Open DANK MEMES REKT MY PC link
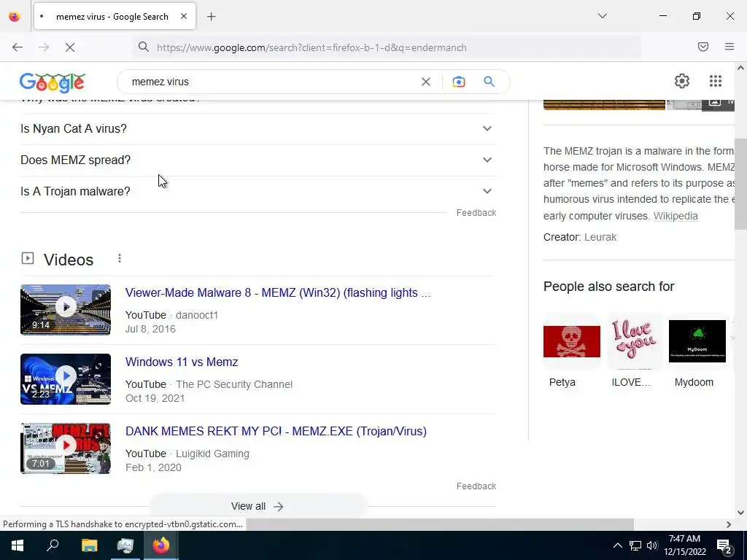The image size is (747, 560). click(x=276, y=431)
